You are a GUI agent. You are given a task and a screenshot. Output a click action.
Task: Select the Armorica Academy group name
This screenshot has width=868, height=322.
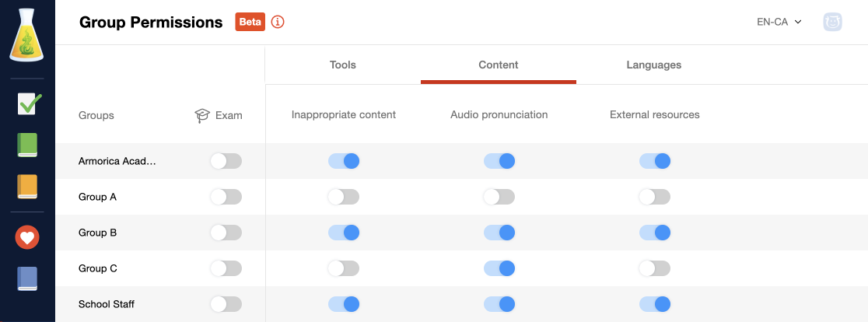117,161
